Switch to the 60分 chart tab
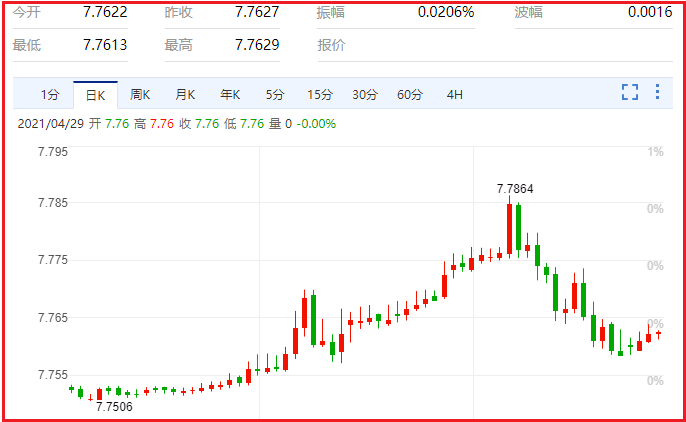Image resolution: width=686 pixels, height=422 pixels. click(410, 95)
